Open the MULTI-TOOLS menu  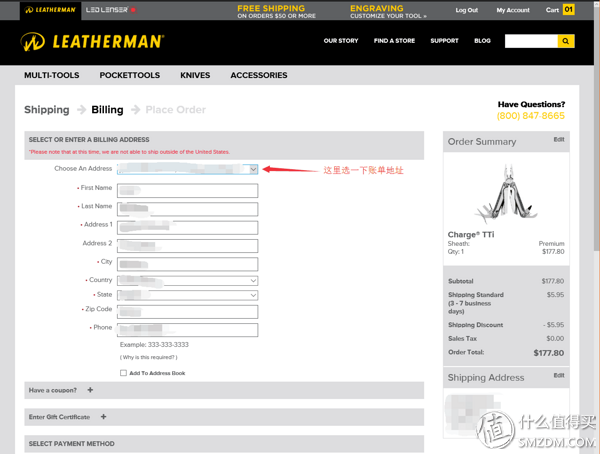(x=52, y=75)
